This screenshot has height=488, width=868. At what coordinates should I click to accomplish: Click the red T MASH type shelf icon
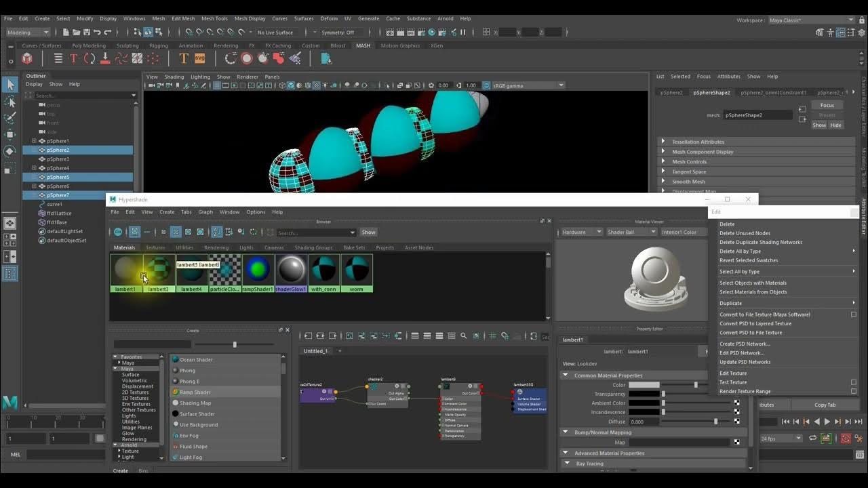[x=74, y=59]
